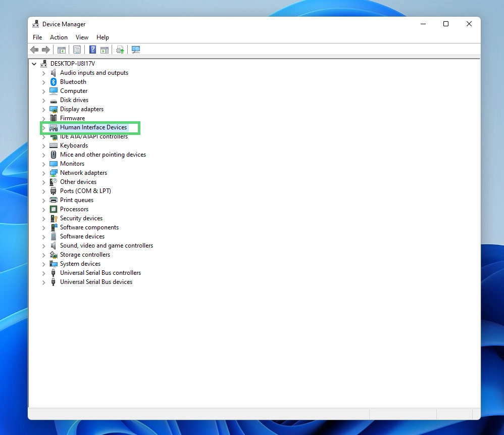Open Properties from the toolbar icon
Screen dimensions: 504x435
(77, 50)
